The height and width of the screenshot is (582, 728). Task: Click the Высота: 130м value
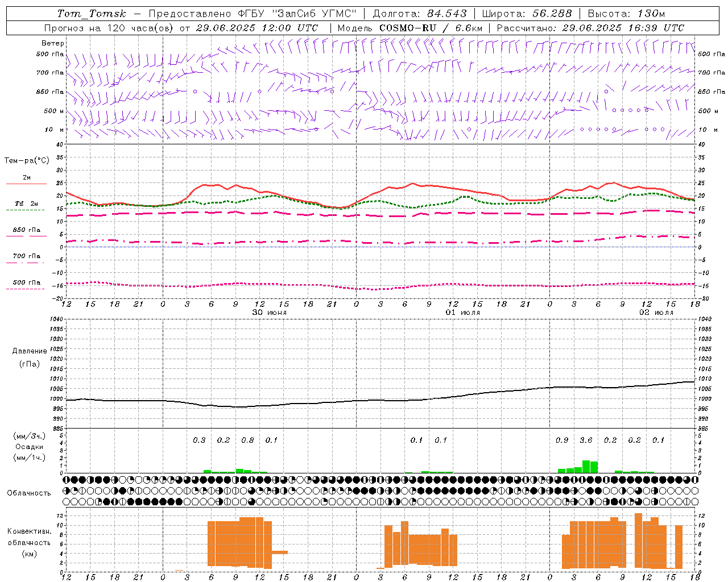[x=626, y=14]
